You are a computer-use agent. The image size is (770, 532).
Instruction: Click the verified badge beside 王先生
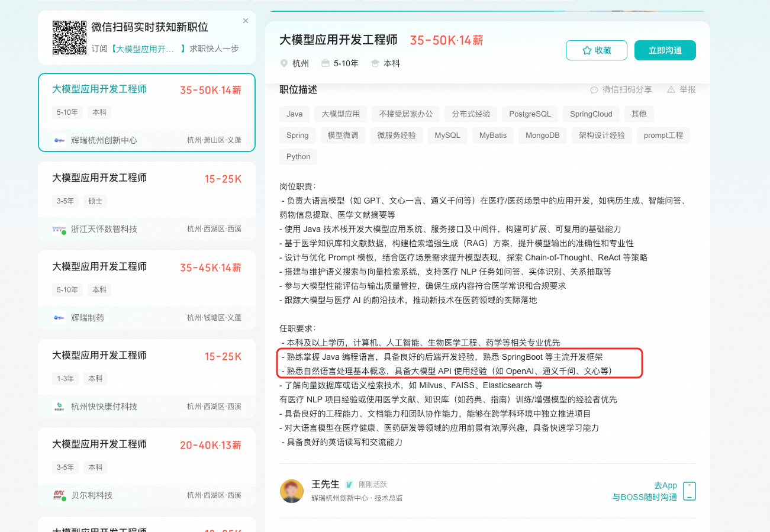[349, 484]
